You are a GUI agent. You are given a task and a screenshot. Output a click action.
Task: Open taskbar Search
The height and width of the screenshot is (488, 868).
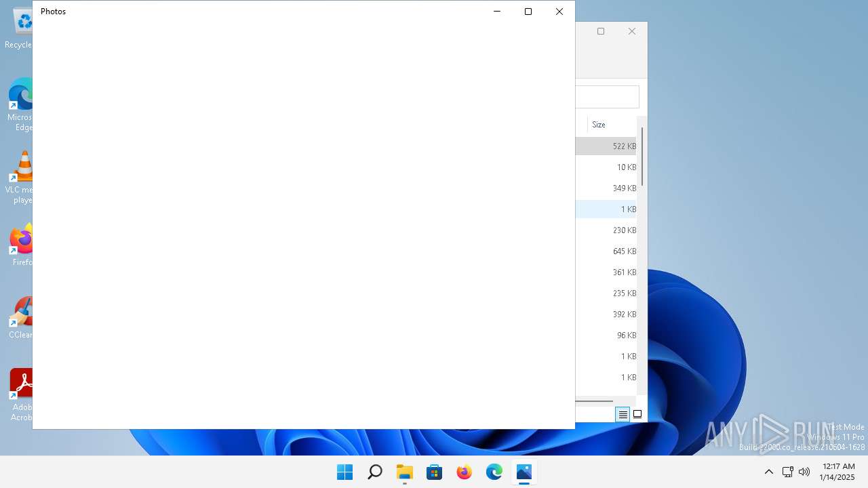(x=374, y=472)
